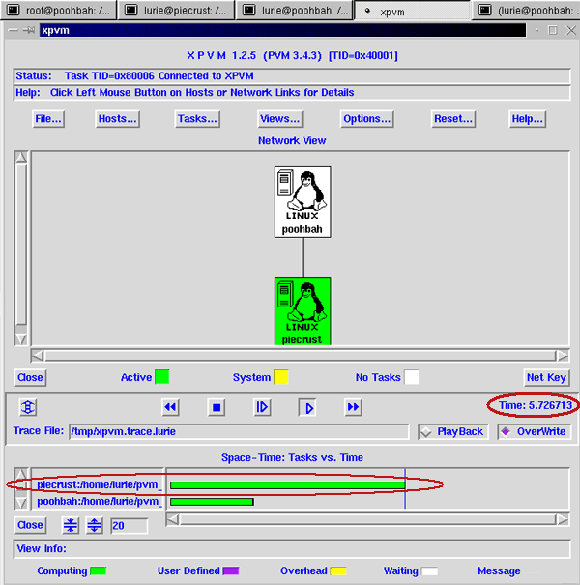Click the stop trace button

(216, 407)
